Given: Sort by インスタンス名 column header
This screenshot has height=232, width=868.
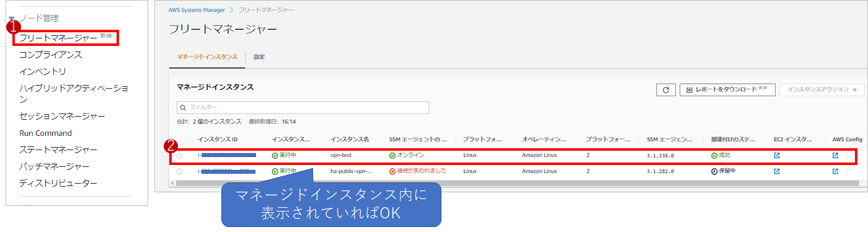Looking at the screenshot, I should [x=350, y=139].
